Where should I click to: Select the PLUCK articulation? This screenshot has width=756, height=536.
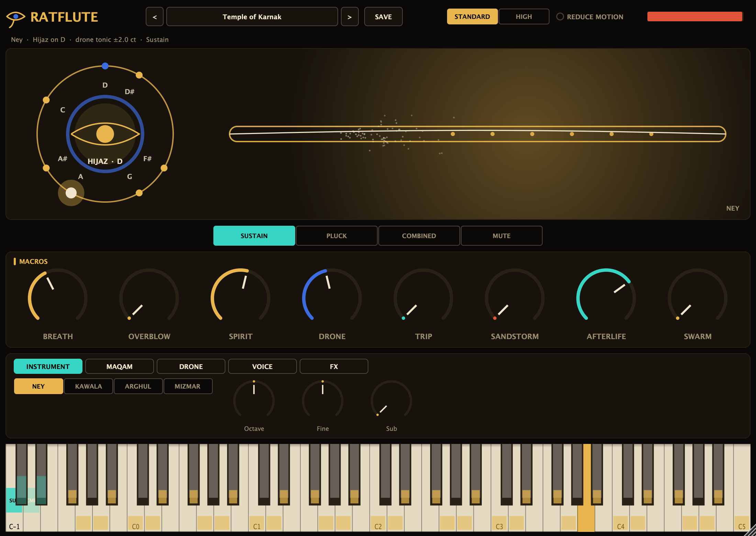tap(336, 236)
